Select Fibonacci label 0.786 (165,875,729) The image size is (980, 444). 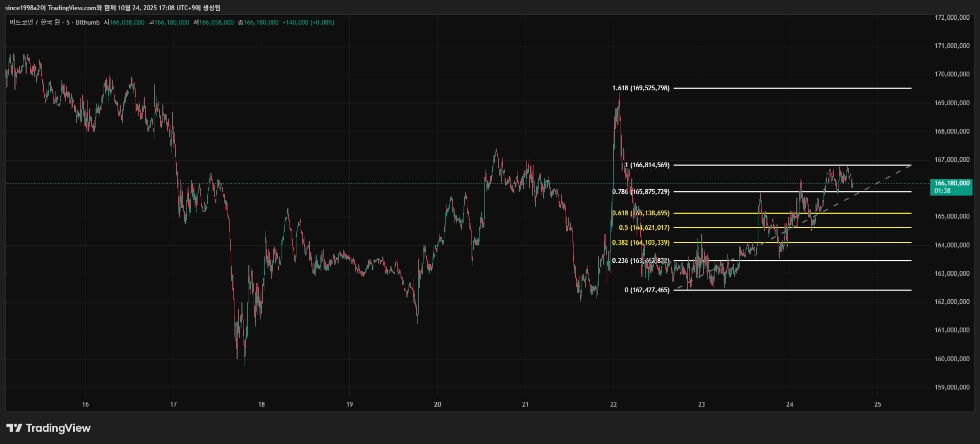coord(641,192)
